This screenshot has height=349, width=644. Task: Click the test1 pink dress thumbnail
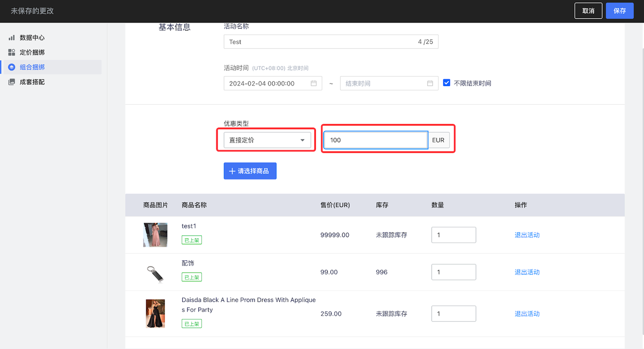155,235
